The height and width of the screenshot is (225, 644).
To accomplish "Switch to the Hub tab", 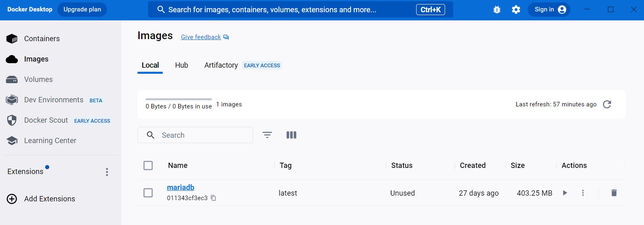I will point(181,65).
